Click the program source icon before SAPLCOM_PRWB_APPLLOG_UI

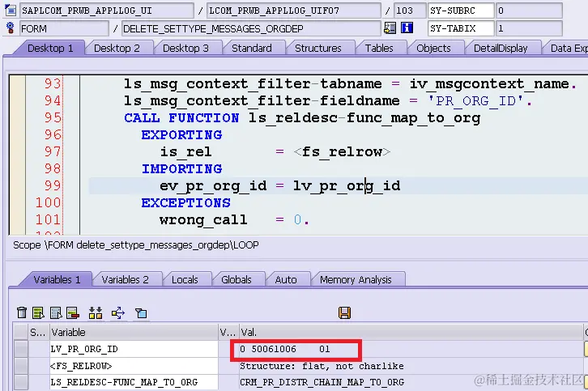(x=11, y=11)
